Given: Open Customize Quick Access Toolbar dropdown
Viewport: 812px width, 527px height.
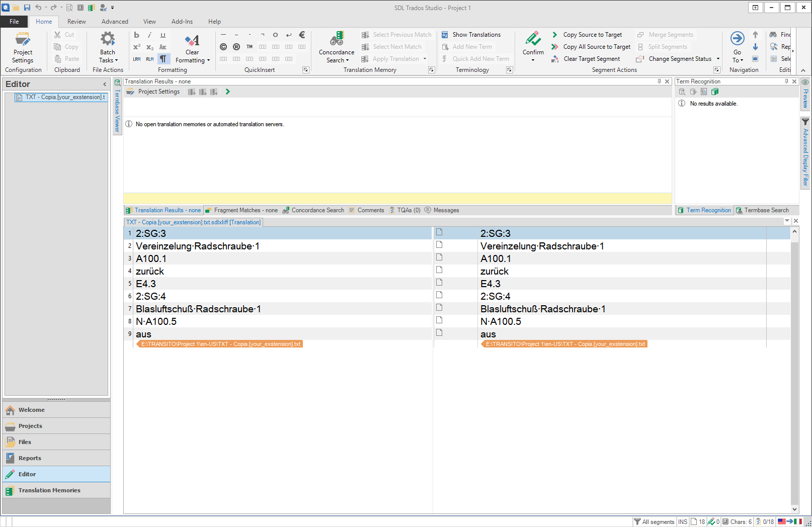Looking at the screenshot, I should tap(113, 8).
